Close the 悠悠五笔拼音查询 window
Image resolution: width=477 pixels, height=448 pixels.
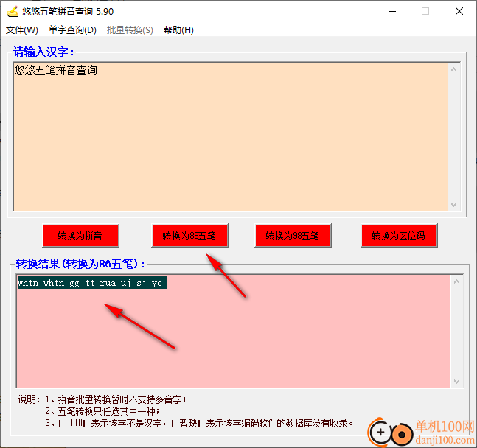pos(459,12)
